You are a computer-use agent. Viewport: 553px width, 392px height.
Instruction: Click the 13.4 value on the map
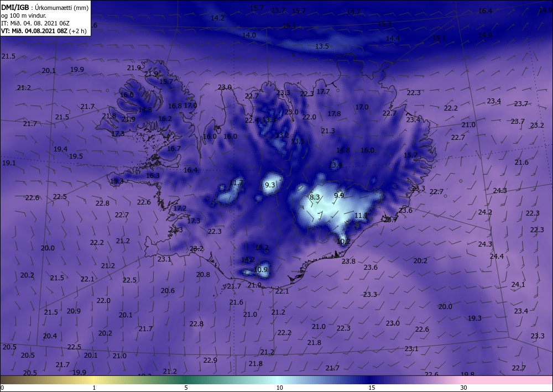tap(336, 165)
